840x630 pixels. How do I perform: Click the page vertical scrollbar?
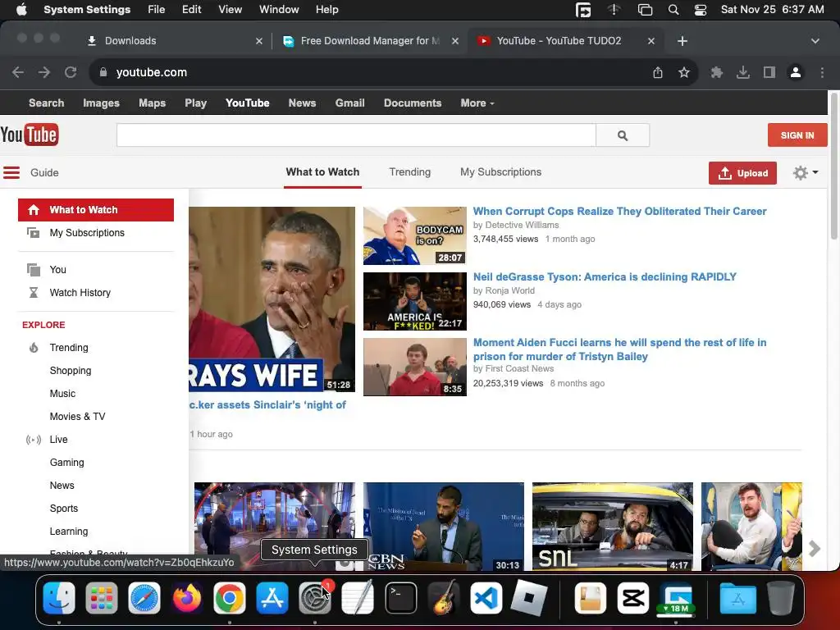pos(833,166)
